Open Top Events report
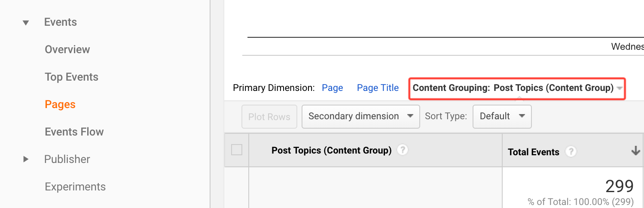 point(72,77)
